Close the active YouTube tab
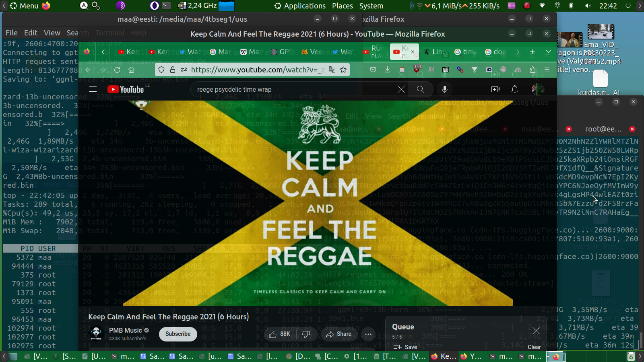This screenshot has height=362, width=644. point(413,52)
